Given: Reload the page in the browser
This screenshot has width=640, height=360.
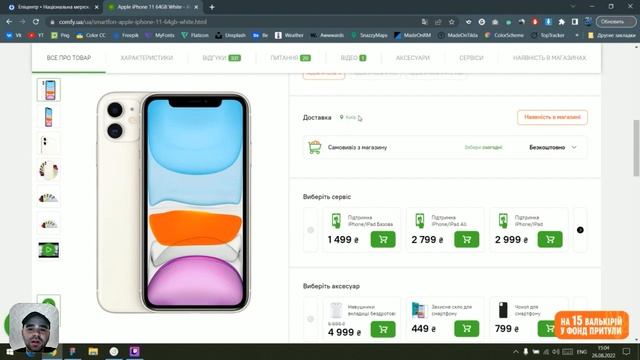Looking at the screenshot, I should click(x=36, y=22).
